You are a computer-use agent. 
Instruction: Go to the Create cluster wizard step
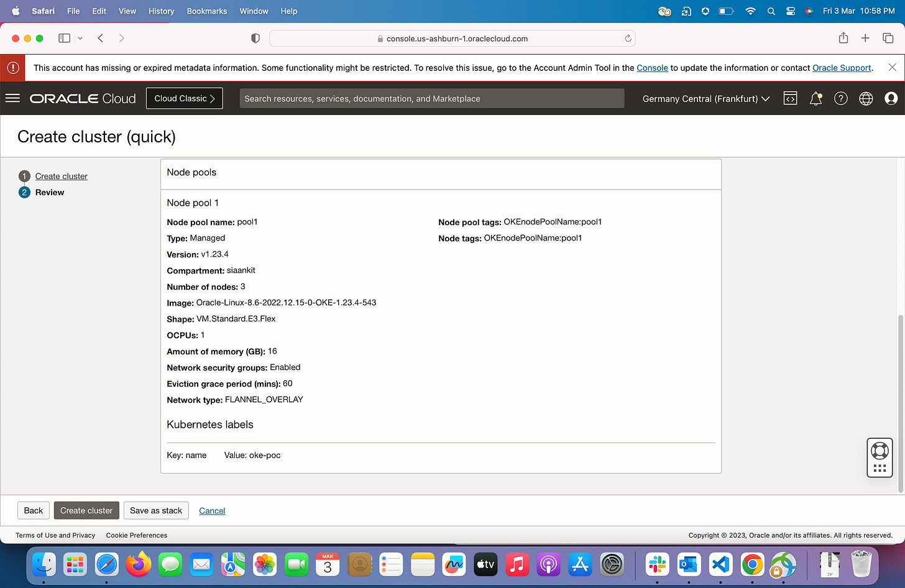click(62, 176)
